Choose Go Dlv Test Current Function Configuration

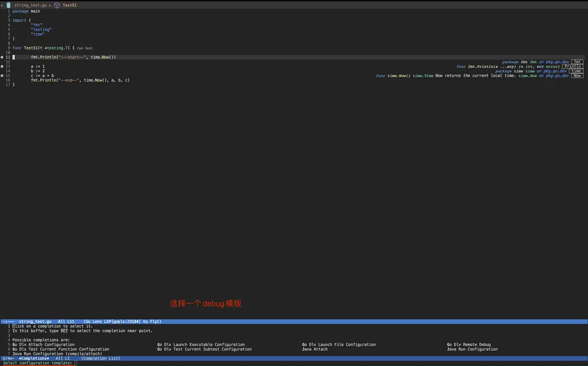[x=61, y=349]
